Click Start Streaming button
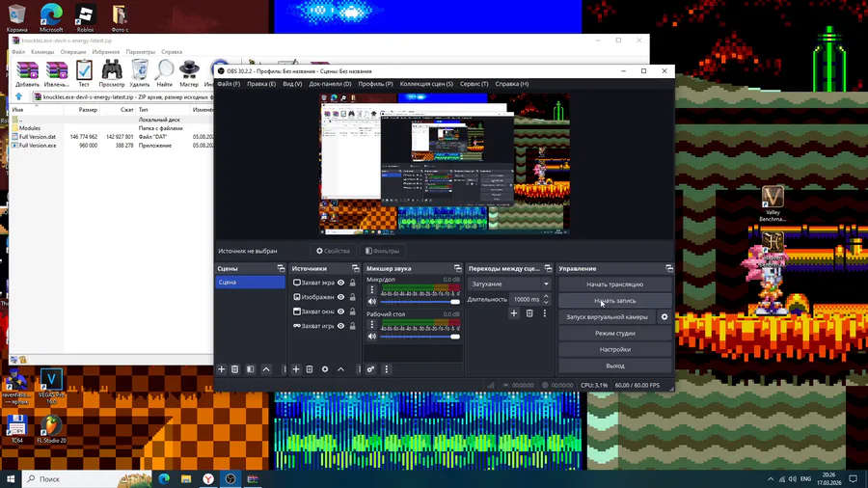 (615, 285)
